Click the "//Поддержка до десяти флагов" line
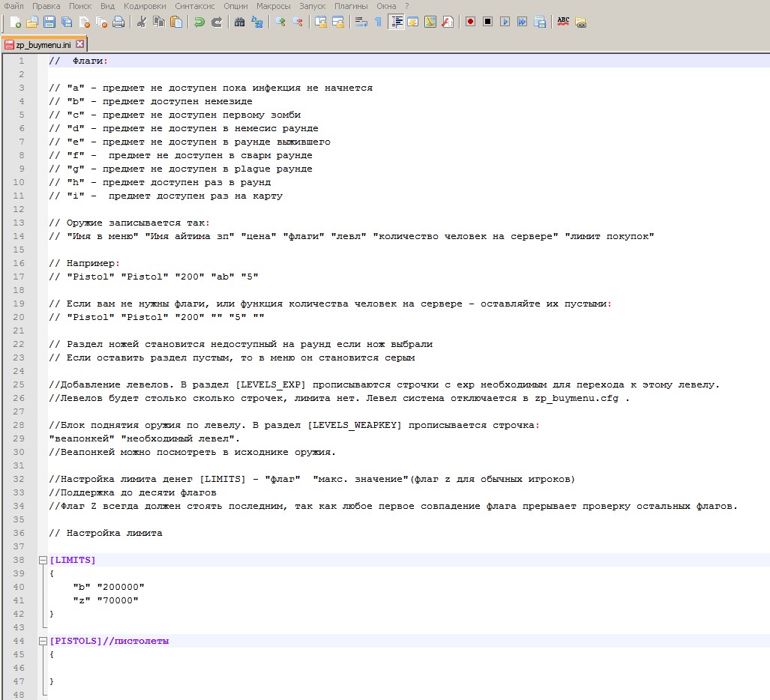 [133, 492]
